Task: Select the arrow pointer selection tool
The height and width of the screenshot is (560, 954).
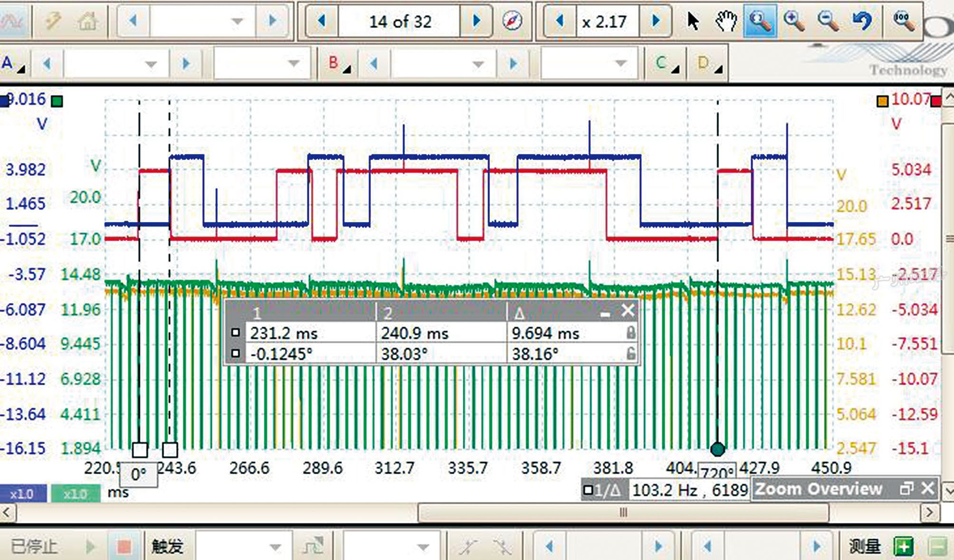Action: [x=693, y=21]
